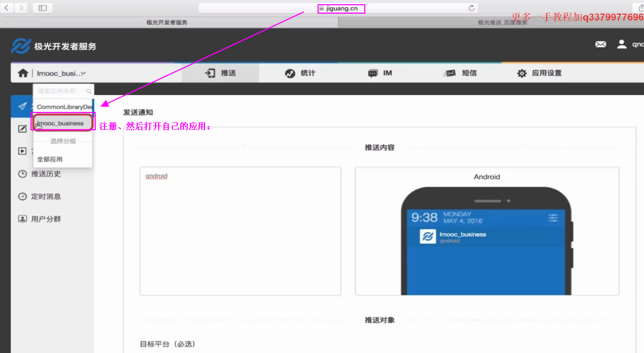Screen dimensions: 644x353
Task: Click the 短信 flying envelope icon
Action: pos(449,74)
